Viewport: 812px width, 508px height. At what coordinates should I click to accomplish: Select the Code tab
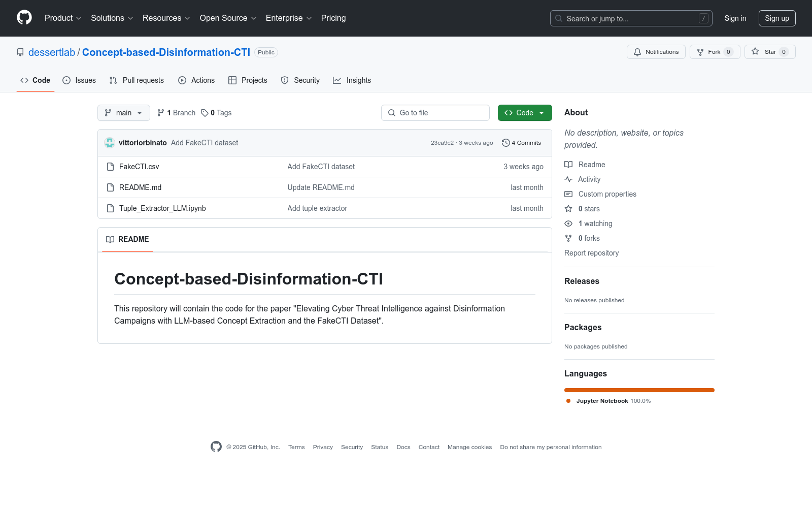[x=36, y=80]
